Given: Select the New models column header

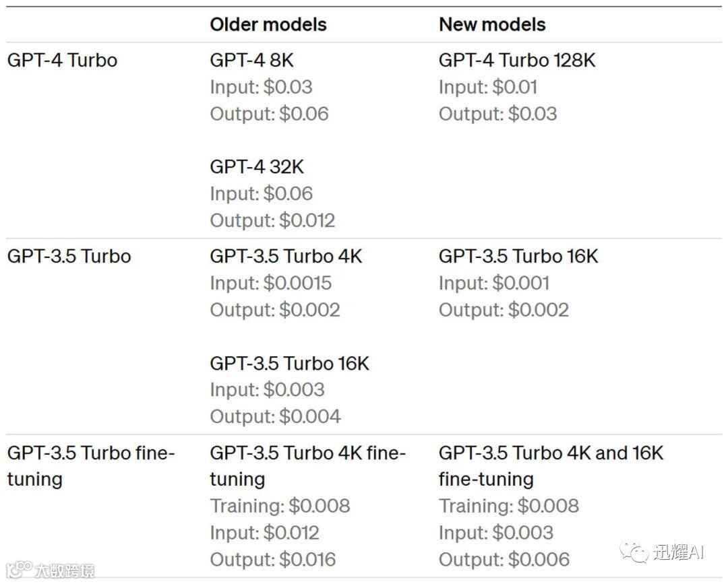Looking at the screenshot, I should (491, 25).
